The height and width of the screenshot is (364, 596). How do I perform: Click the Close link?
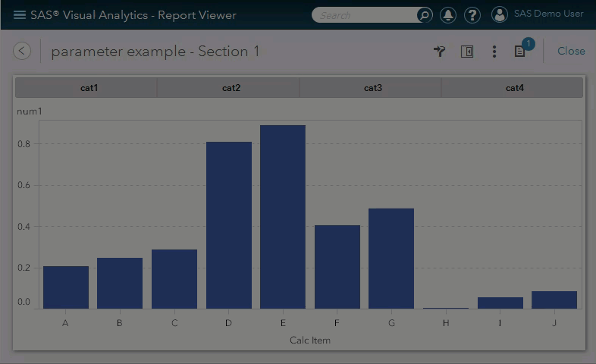click(x=571, y=52)
